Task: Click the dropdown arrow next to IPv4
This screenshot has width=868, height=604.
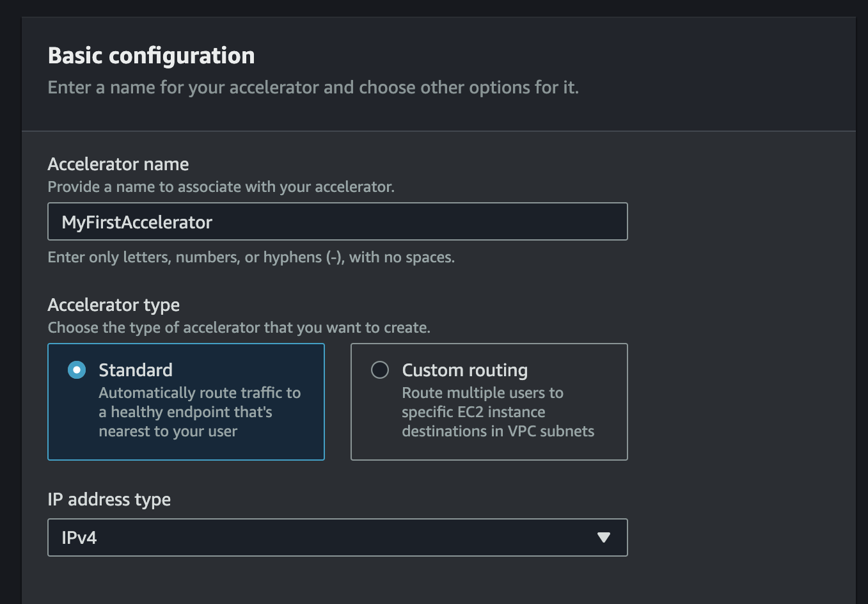Action: [602, 537]
